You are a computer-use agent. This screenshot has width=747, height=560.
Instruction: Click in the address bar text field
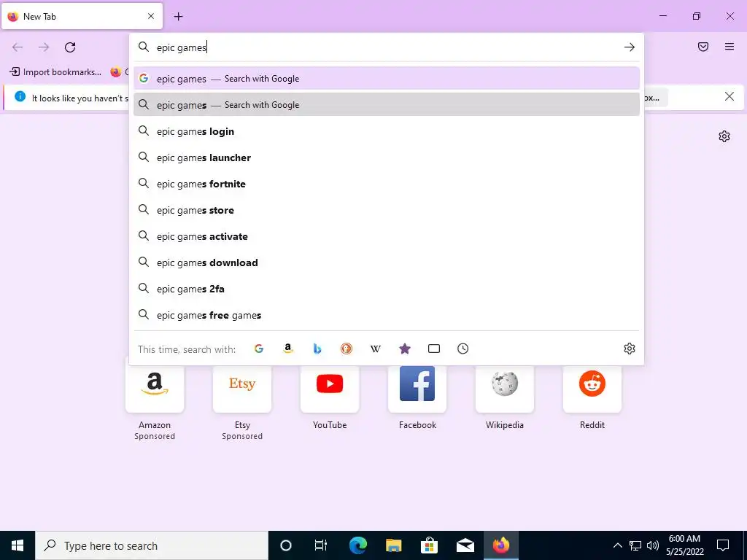[x=386, y=47]
